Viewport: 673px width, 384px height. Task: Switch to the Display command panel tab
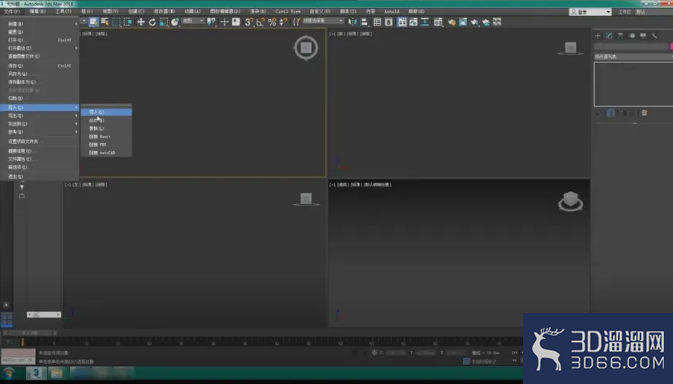pyautogui.click(x=643, y=36)
